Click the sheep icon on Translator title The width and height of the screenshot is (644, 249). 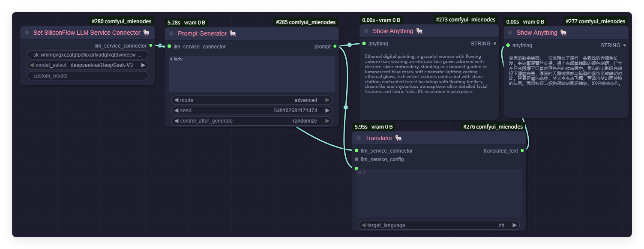pyautogui.click(x=398, y=138)
